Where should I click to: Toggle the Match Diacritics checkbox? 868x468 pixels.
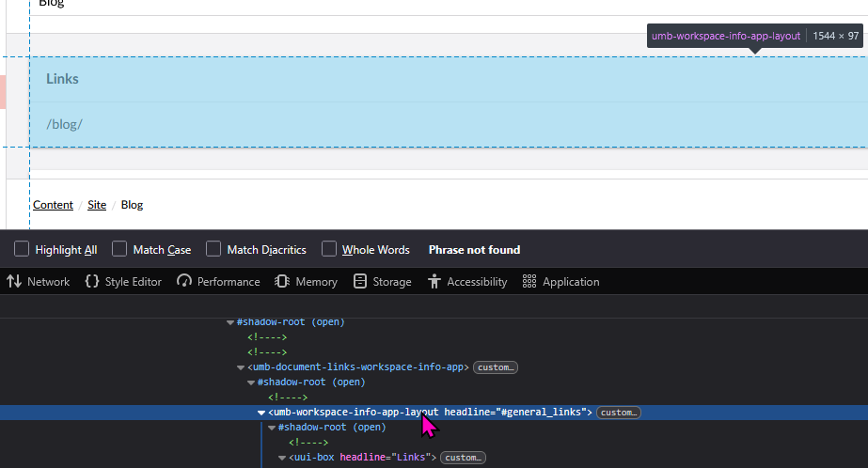(213, 249)
